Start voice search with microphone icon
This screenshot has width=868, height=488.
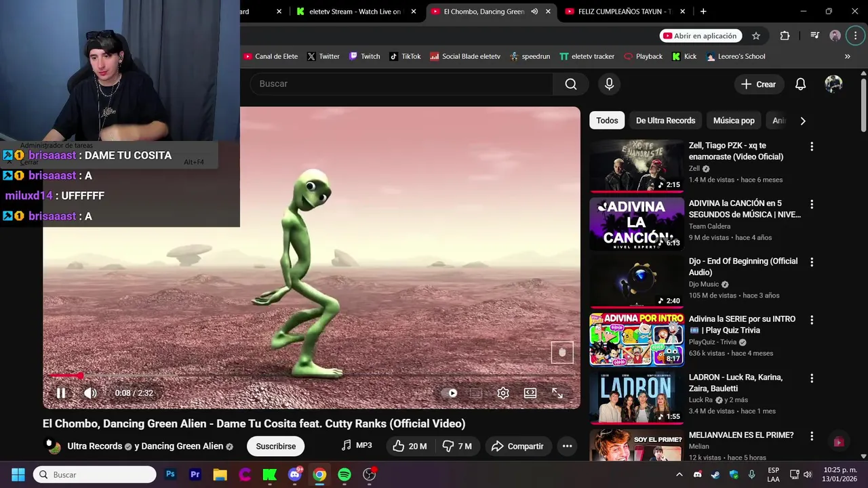609,84
